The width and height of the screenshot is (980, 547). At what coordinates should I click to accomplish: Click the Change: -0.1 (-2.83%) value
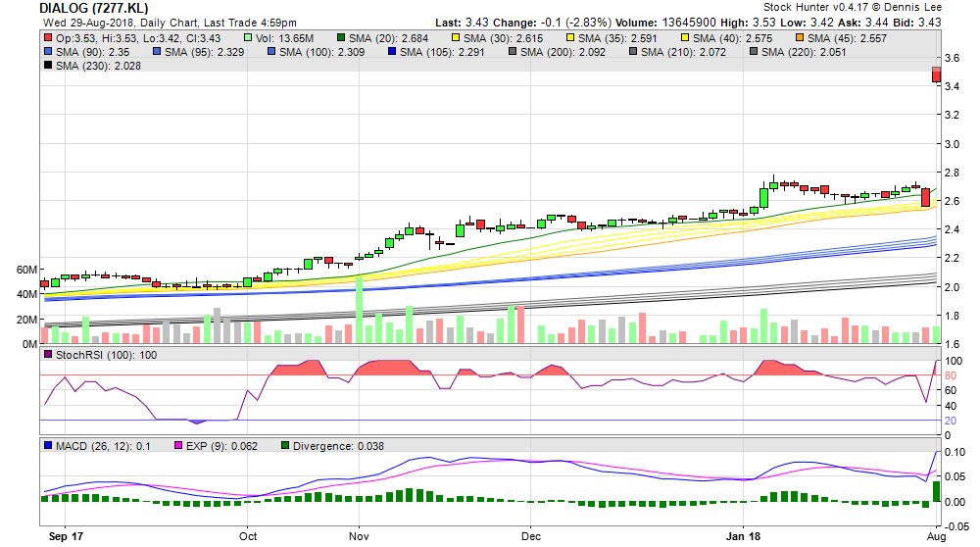(x=553, y=23)
